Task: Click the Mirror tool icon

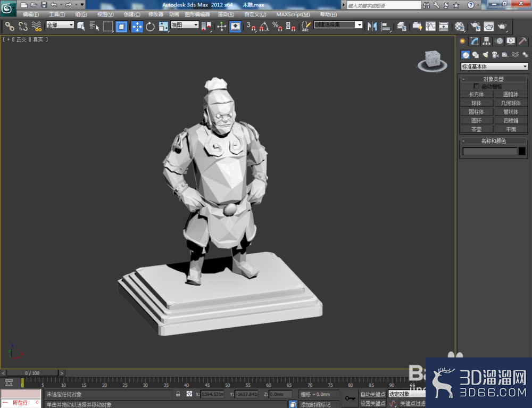Action: click(x=372, y=27)
